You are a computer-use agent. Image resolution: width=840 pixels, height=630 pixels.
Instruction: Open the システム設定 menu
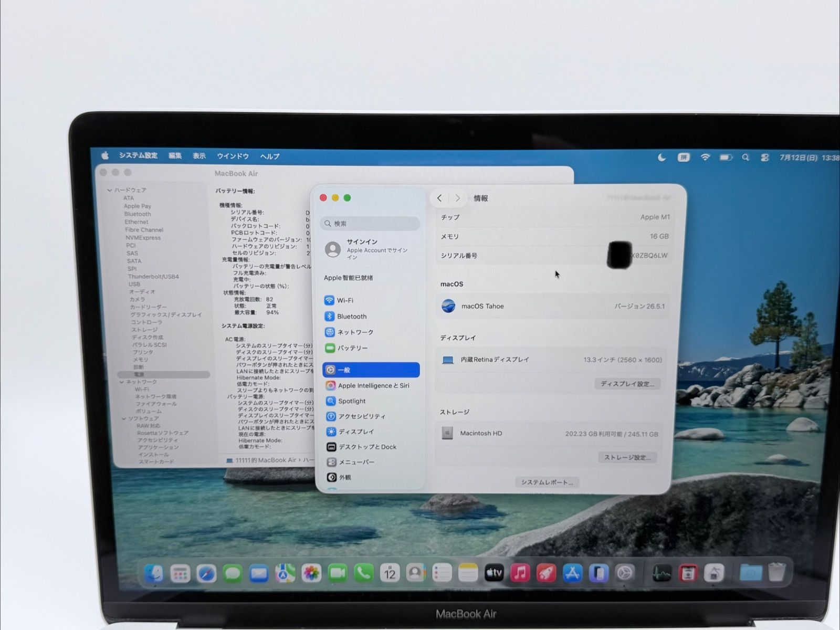[x=138, y=155]
